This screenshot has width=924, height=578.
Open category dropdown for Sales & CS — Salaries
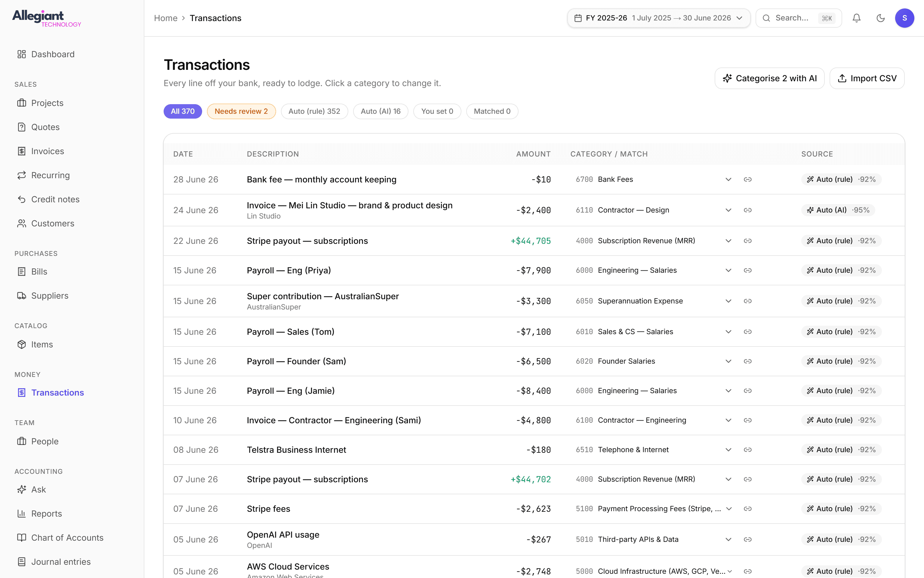(x=728, y=332)
